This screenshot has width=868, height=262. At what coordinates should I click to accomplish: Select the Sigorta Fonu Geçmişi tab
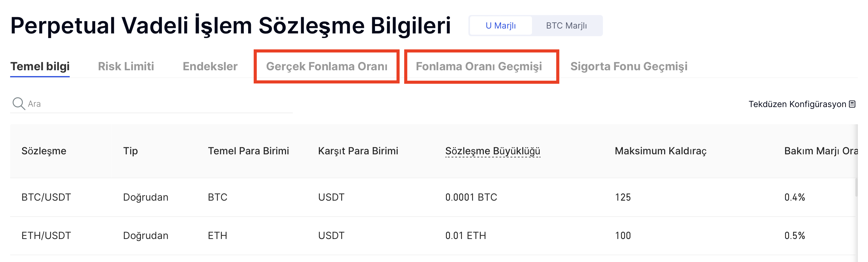628,66
